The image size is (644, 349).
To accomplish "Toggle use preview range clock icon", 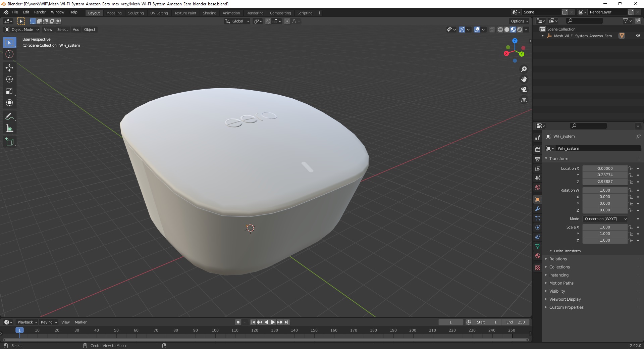I will click(469, 322).
